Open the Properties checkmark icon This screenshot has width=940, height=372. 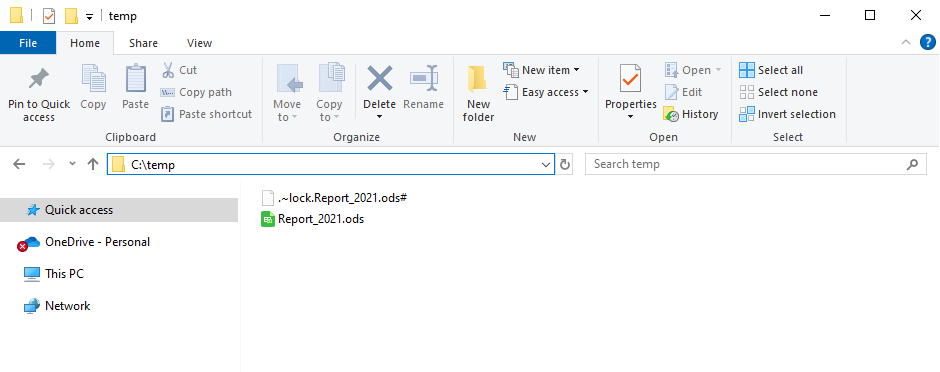pyautogui.click(x=631, y=78)
